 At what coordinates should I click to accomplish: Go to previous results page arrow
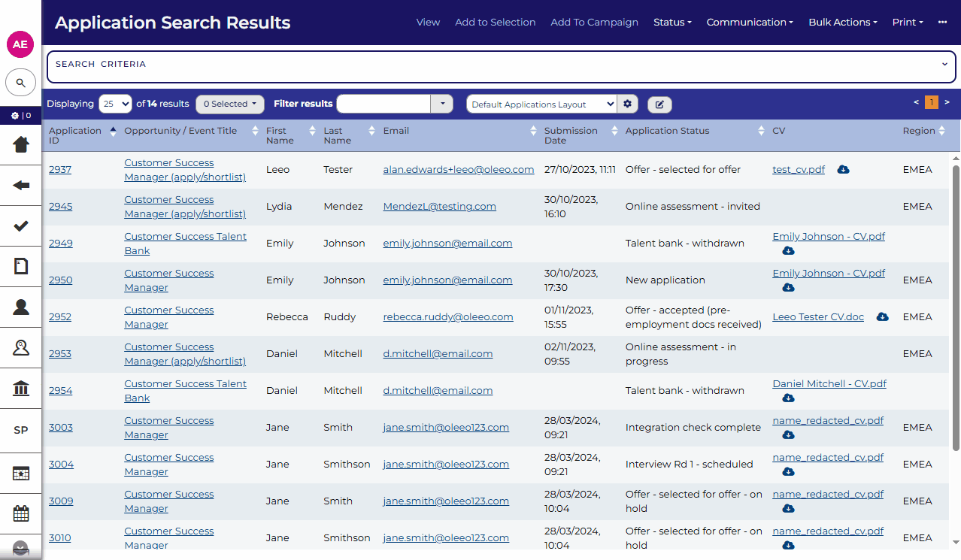[916, 102]
